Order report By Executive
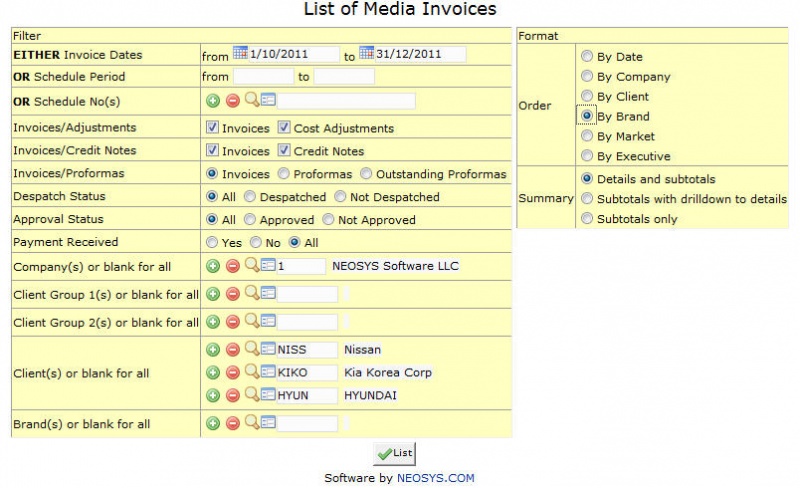The width and height of the screenshot is (800, 488). point(587,156)
